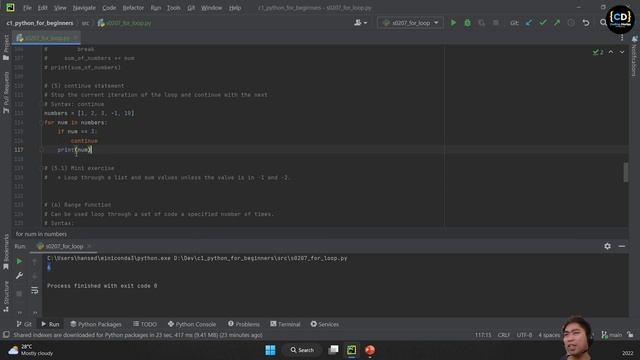This screenshot has height=360, width=640.
Task: Toggle tool window bars icon in status bar
Action: coord(6,335)
